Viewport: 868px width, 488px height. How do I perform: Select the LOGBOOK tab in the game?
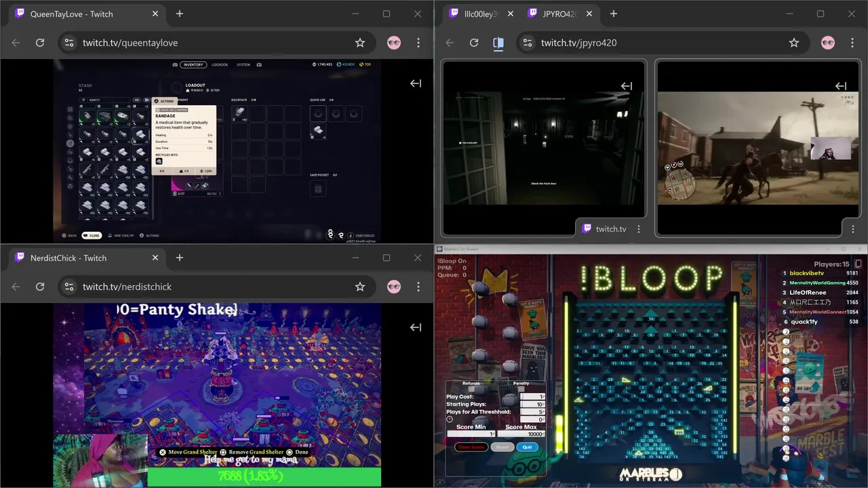220,64
